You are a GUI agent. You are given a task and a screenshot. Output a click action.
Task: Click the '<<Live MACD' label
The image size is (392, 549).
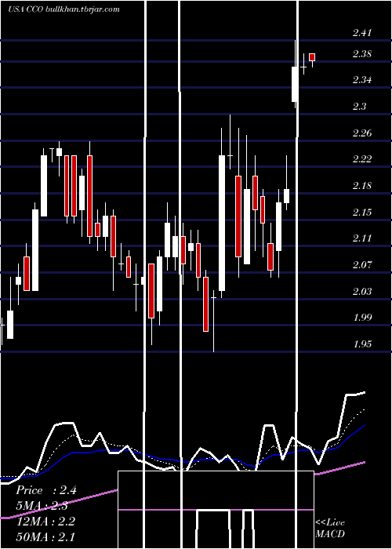pos(330,528)
